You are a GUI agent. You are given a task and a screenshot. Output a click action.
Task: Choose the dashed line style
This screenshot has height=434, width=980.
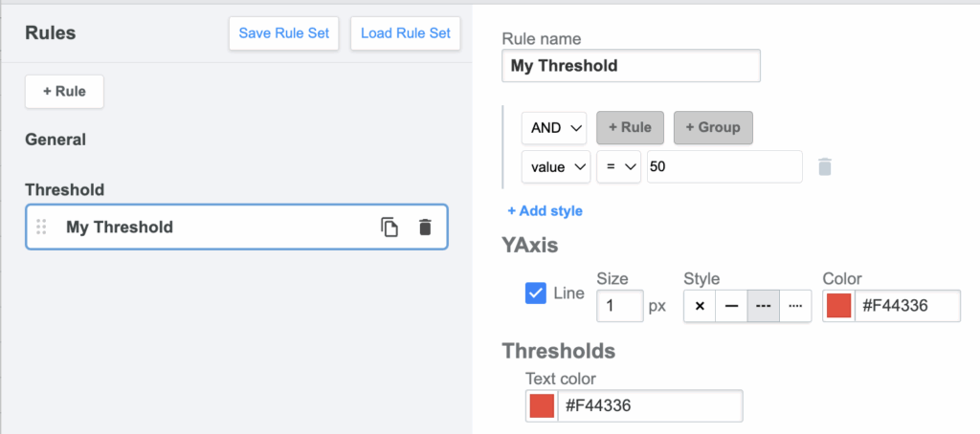click(763, 307)
